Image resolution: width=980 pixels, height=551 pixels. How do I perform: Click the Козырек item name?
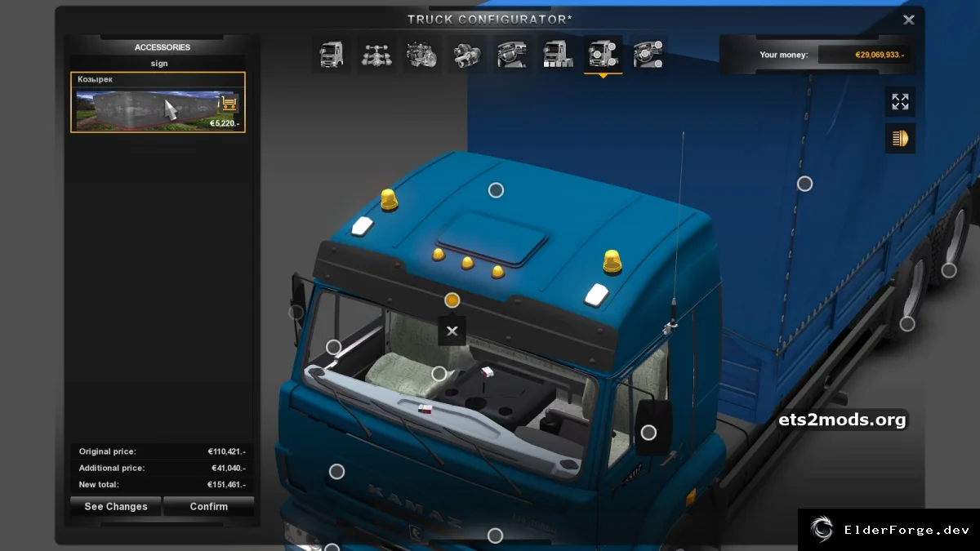coord(96,79)
